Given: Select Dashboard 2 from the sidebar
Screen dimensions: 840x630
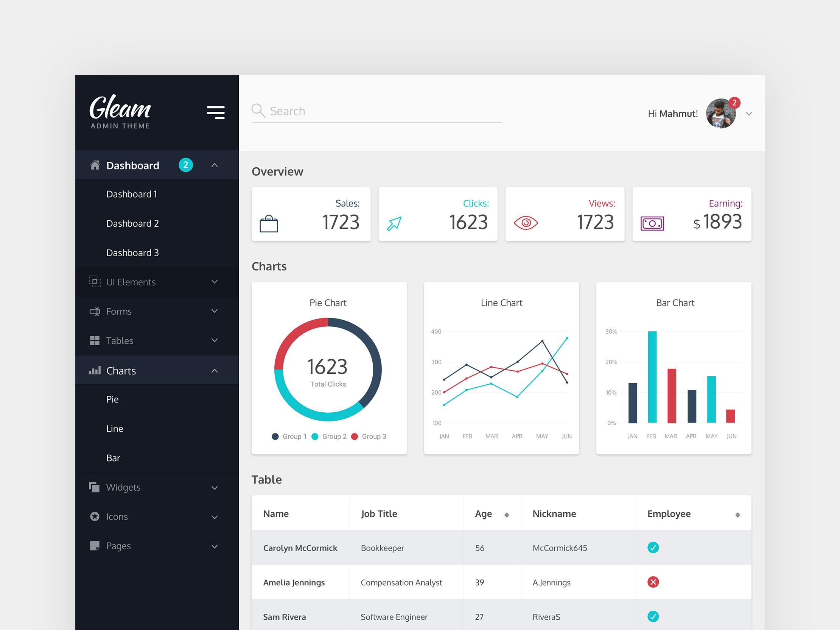Looking at the screenshot, I should 132,223.
